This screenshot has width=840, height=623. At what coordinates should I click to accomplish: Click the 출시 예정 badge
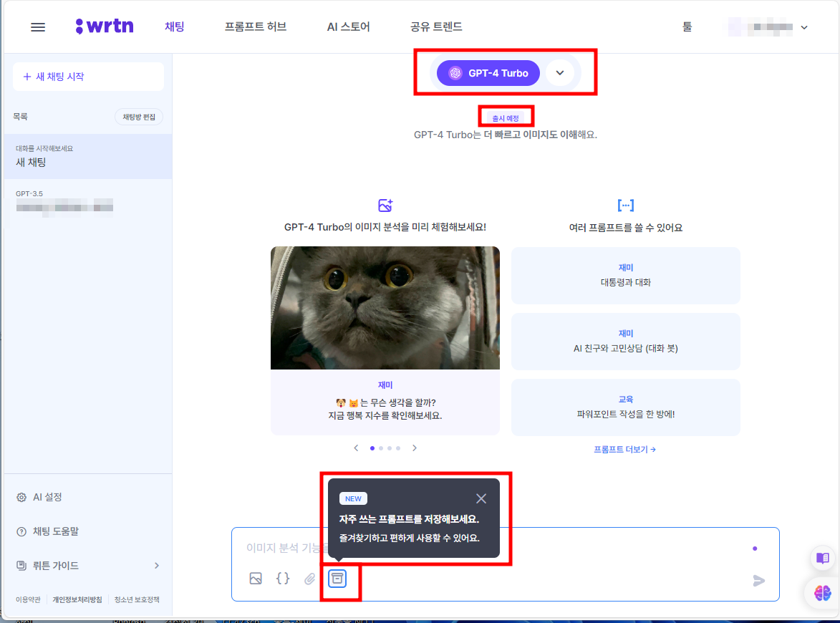coord(505,118)
